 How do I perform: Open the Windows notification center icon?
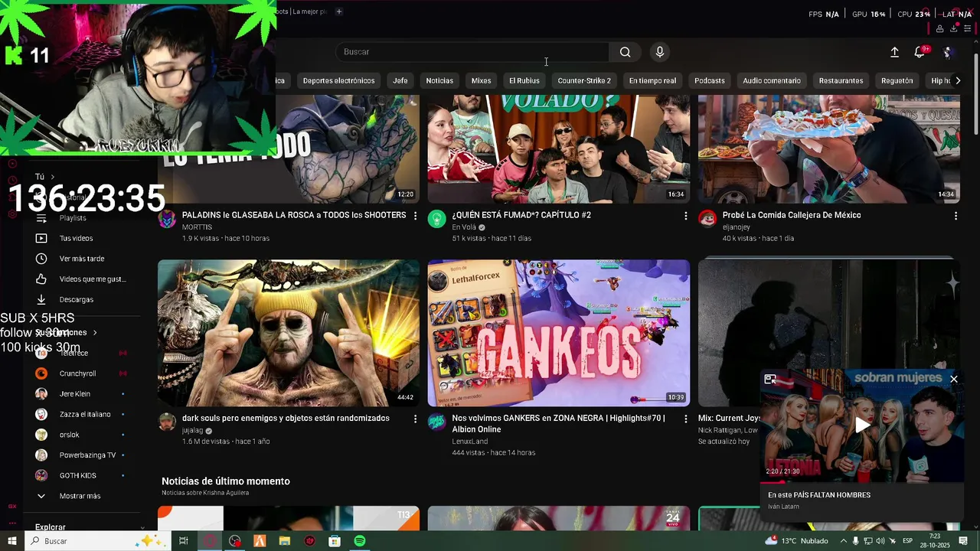[963, 541]
